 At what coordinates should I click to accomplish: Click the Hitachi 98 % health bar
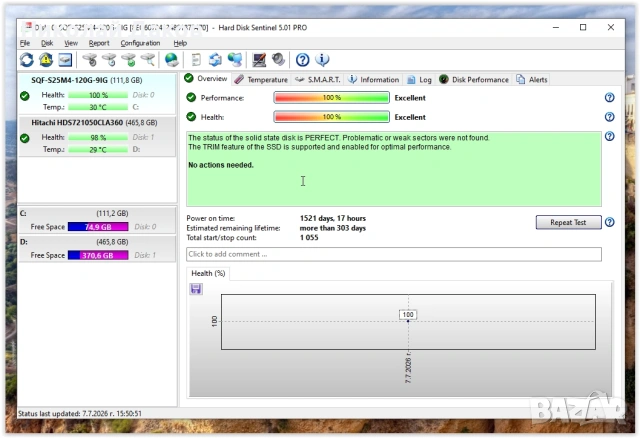tap(98, 138)
